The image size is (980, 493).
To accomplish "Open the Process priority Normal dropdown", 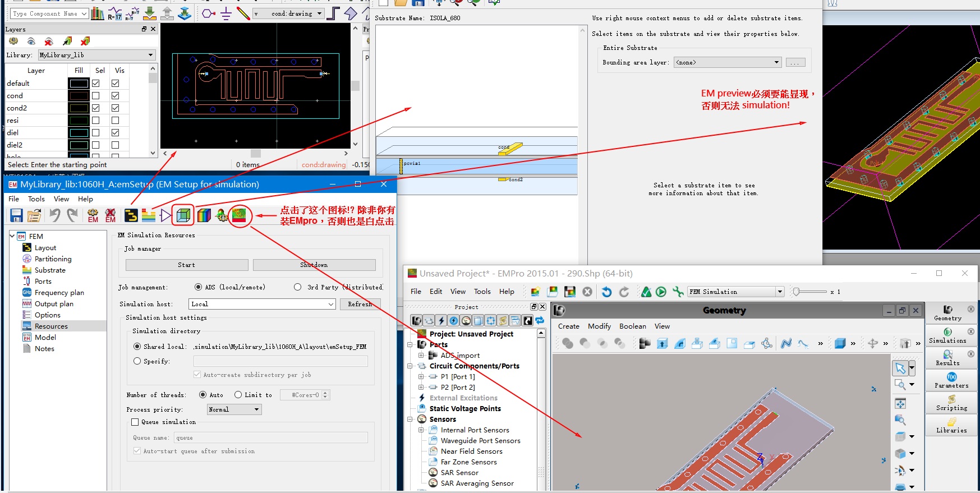I will pos(234,409).
